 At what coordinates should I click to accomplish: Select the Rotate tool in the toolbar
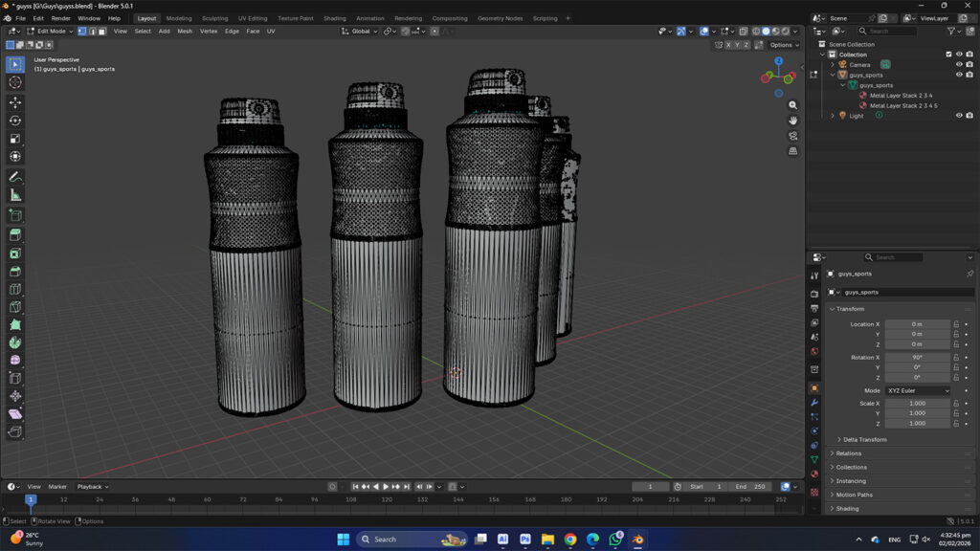point(15,121)
